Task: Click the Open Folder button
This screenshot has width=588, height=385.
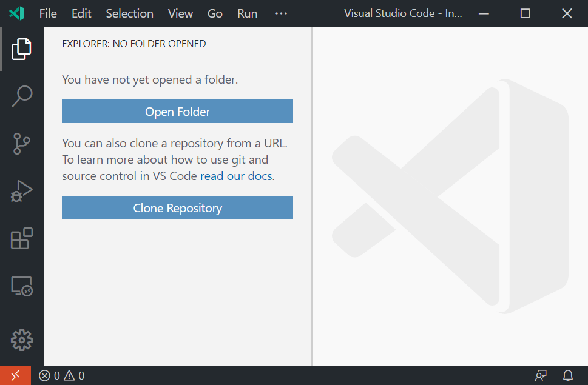Action: pyautogui.click(x=177, y=111)
